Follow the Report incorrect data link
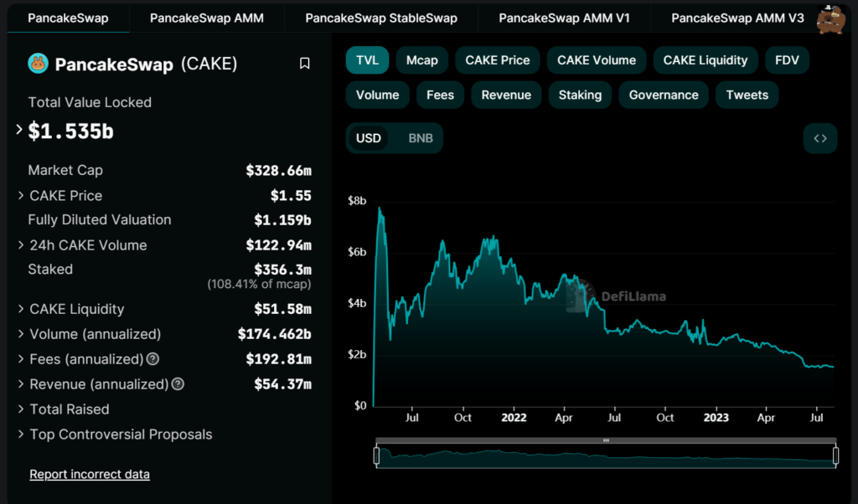 [90, 474]
